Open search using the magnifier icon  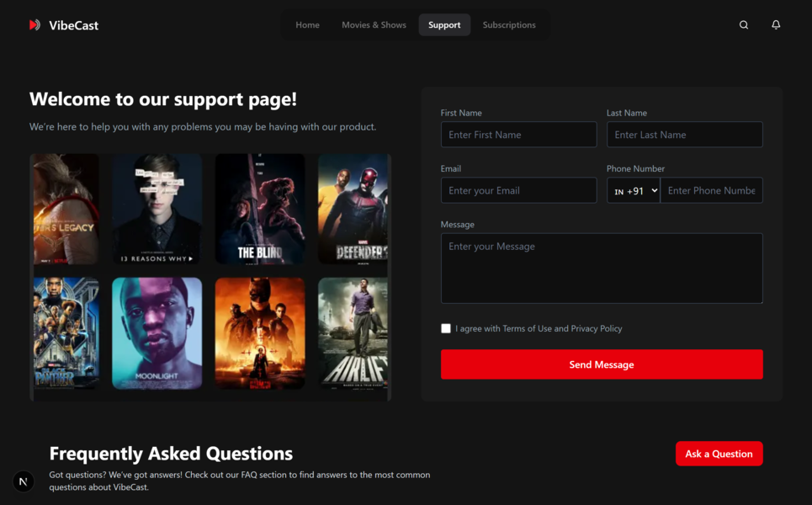pyautogui.click(x=744, y=25)
